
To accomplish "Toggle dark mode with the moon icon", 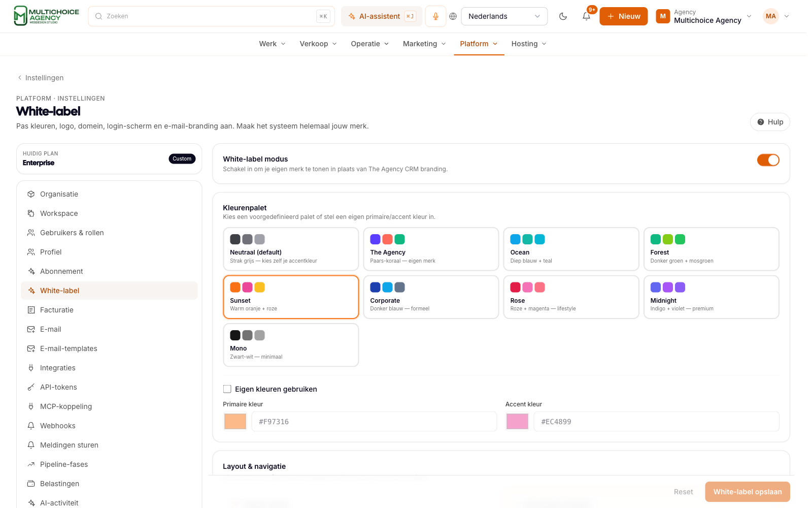I will [563, 16].
